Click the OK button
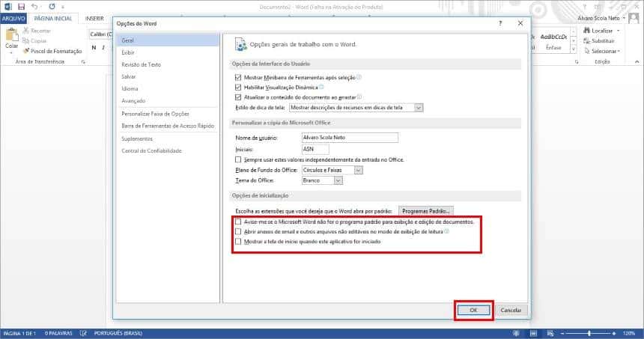Image resolution: width=644 pixels, height=339 pixels. click(x=473, y=311)
